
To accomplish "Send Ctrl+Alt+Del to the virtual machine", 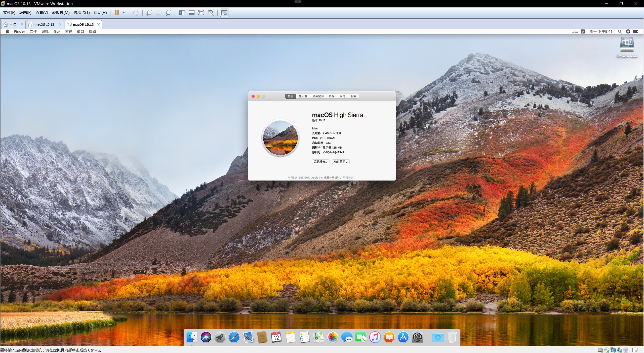I will pos(136,13).
